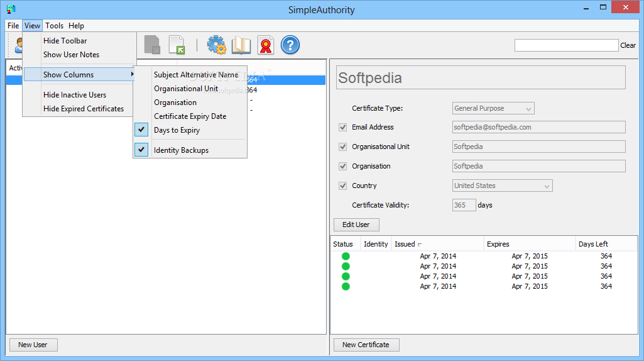Choose Hide Inactive Users menu entry
The width and height of the screenshot is (644, 361).
click(79, 95)
